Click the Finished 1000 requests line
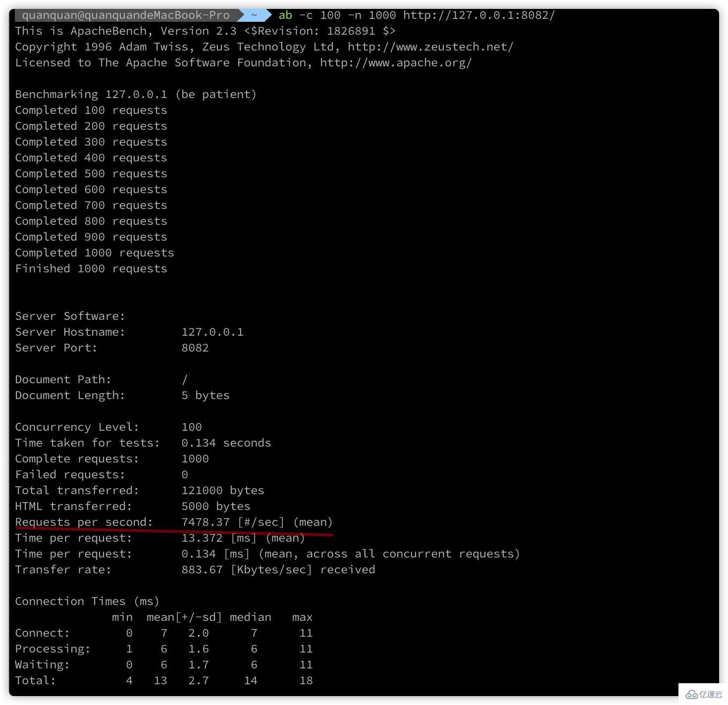Screen dimensions: 728x705 (x=91, y=268)
